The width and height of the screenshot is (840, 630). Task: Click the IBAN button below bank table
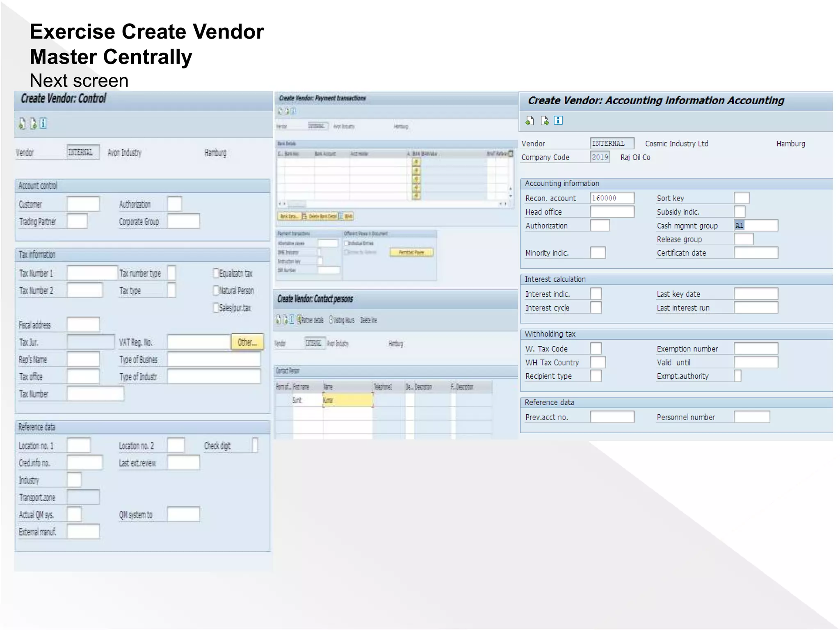click(346, 216)
